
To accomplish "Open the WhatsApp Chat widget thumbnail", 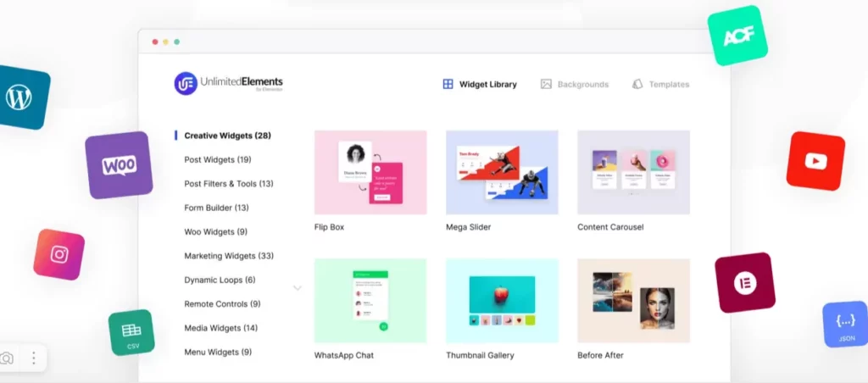I will [370, 301].
